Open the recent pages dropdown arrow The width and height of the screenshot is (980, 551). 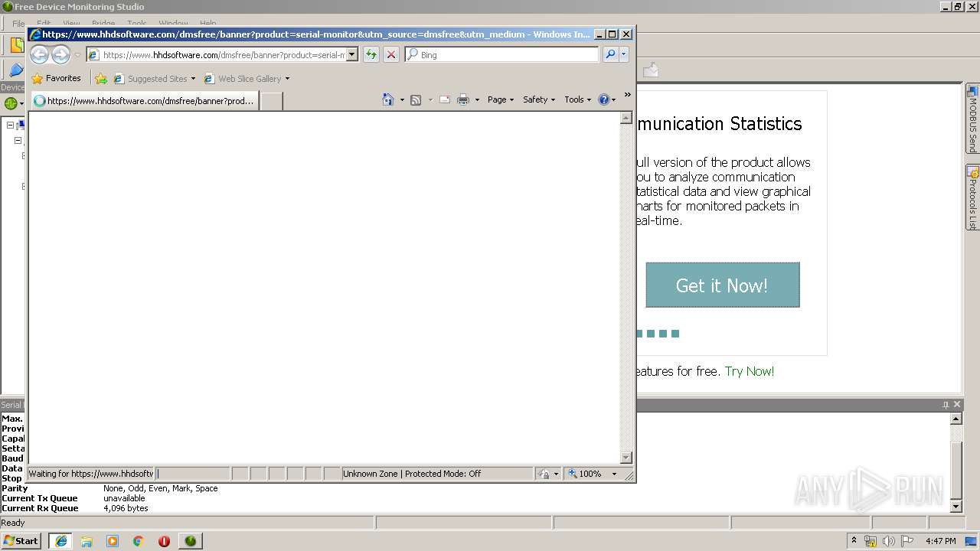[x=77, y=55]
